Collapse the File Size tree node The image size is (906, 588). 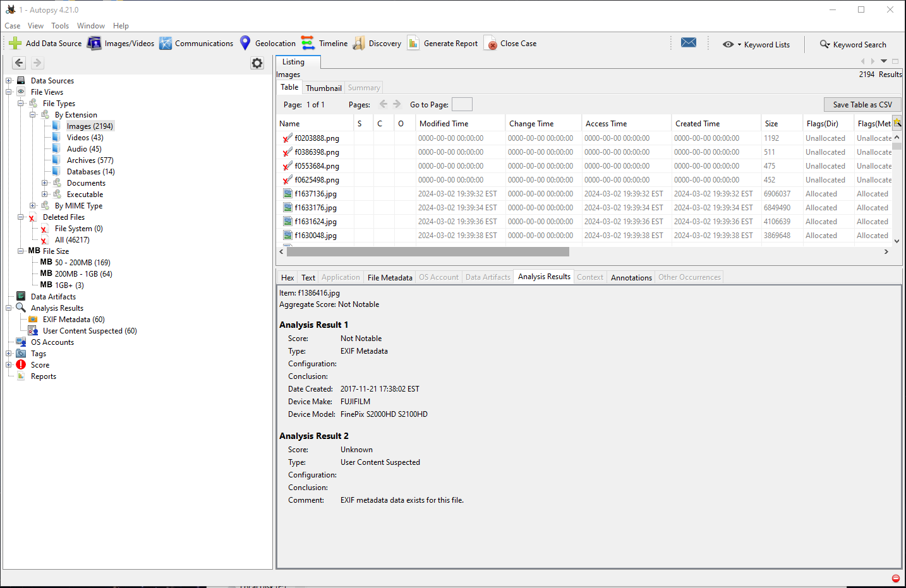[21, 251]
